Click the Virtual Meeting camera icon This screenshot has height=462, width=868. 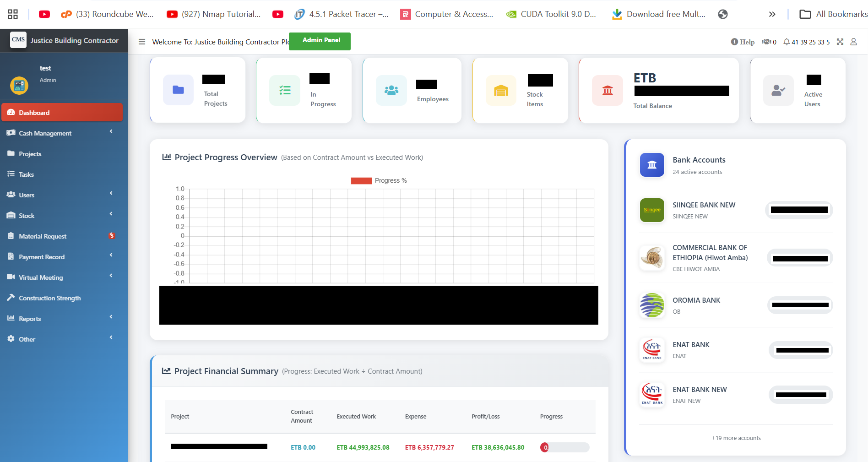click(x=11, y=277)
